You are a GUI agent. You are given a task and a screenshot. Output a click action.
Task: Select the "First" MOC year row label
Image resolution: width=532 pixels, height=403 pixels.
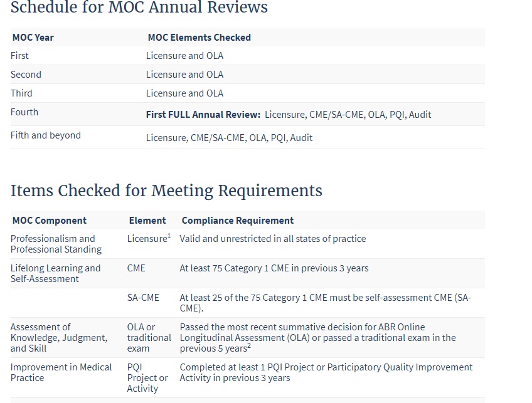(19, 56)
